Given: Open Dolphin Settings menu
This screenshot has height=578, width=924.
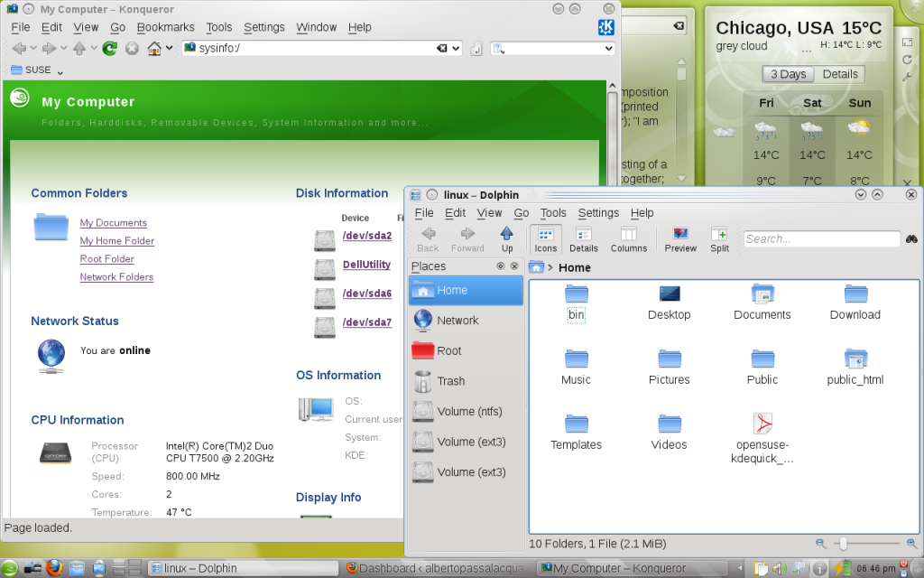Looking at the screenshot, I should 598,213.
